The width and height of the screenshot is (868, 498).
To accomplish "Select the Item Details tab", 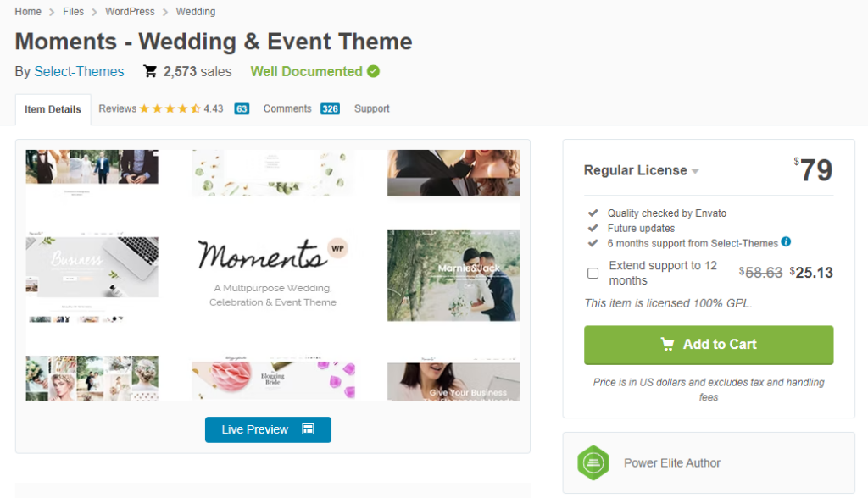I will (53, 109).
